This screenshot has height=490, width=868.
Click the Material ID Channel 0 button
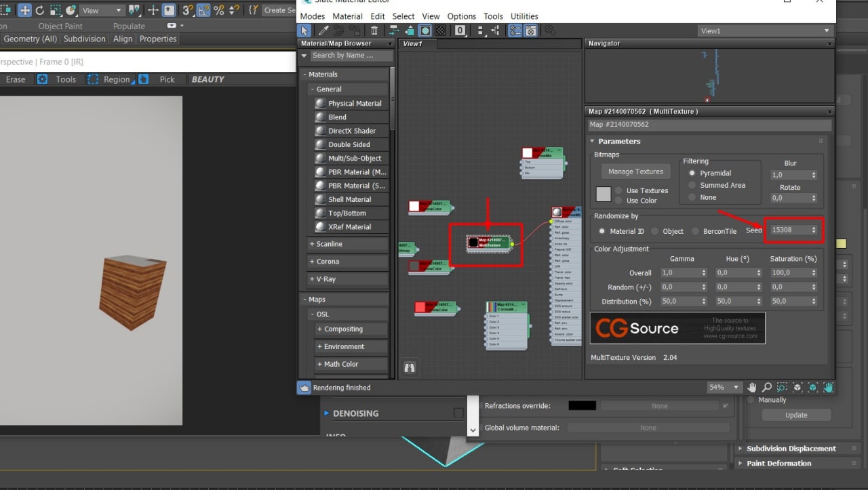point(460,30)
